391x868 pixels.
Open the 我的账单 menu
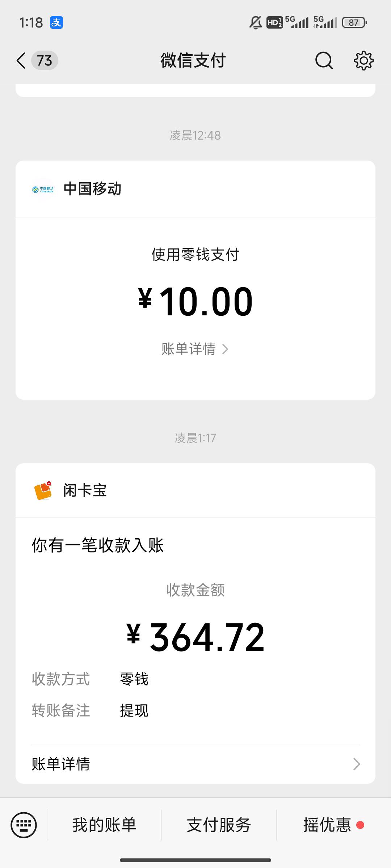point(104,825)
